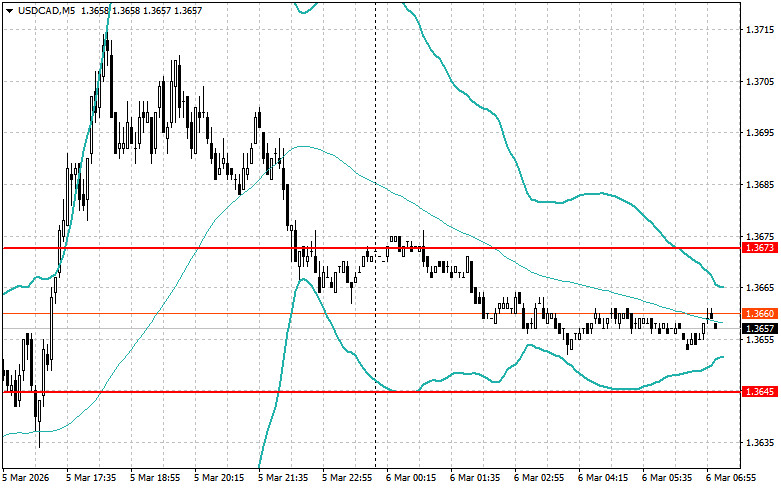Select the 1.3635 price scale value

click(760, 443)
